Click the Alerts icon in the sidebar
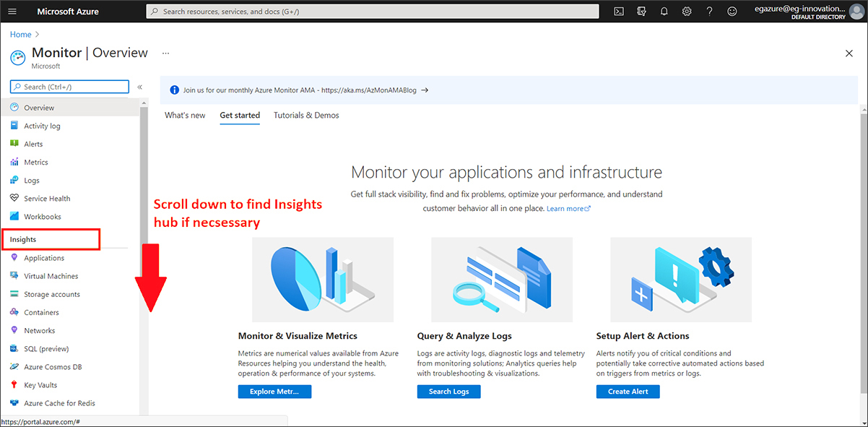The image size is (868, 427). click(14, 144)
